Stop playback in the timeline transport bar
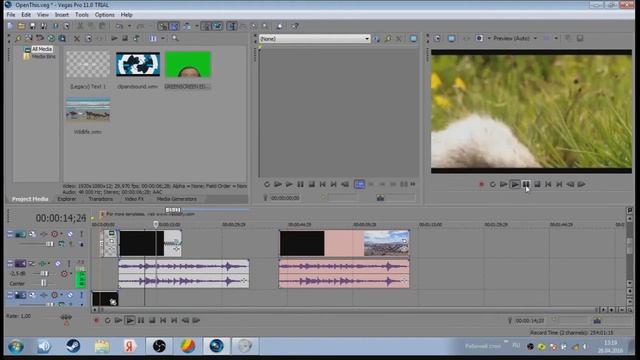This screenshot has height=360, width=640. click(x=152, y=320)
